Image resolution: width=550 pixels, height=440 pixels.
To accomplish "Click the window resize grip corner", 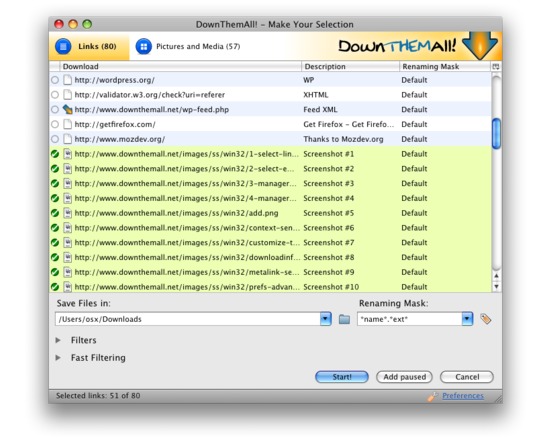I will (498, 398).
